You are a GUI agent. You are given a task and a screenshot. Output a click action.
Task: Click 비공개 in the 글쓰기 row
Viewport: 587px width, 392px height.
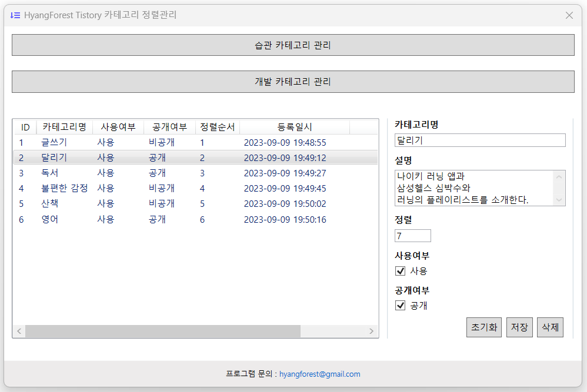coord(162,142)
